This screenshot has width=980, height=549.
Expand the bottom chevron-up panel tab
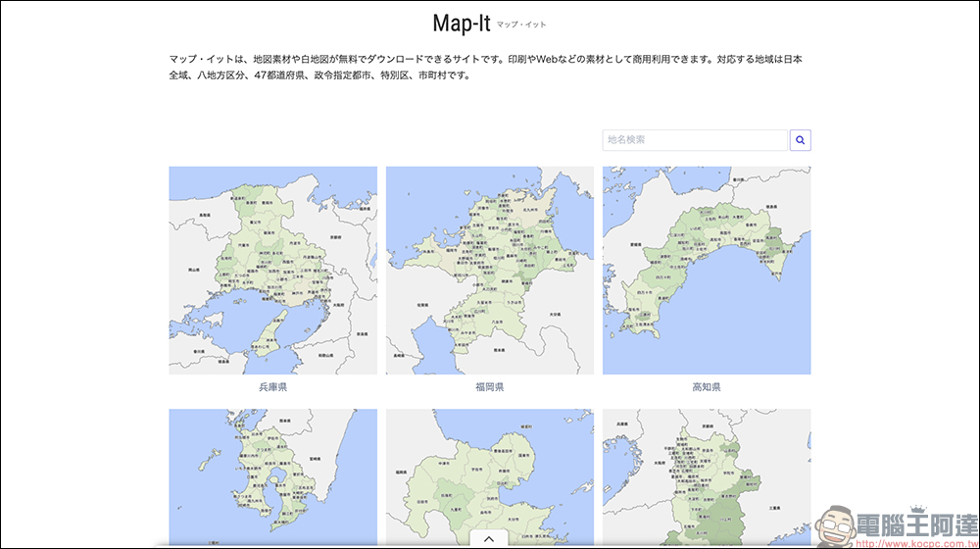click(x=489, y=538)
